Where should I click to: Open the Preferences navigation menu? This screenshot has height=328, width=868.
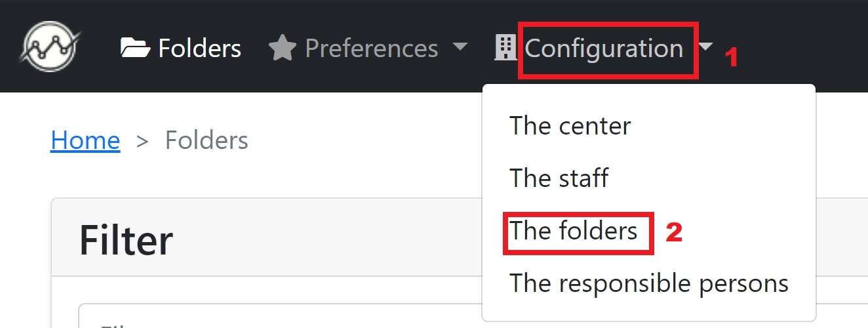click(371, 48)
